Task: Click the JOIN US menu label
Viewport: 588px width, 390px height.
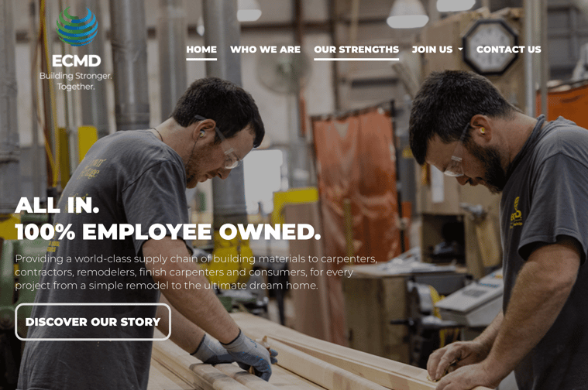Action: 432,50
